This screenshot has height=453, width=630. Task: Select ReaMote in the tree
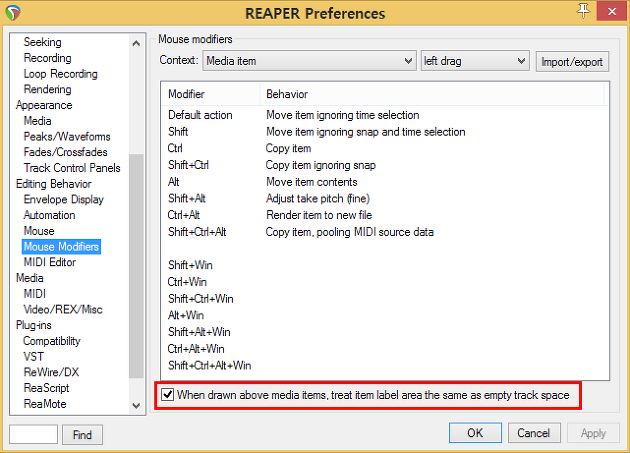(45, 404)
